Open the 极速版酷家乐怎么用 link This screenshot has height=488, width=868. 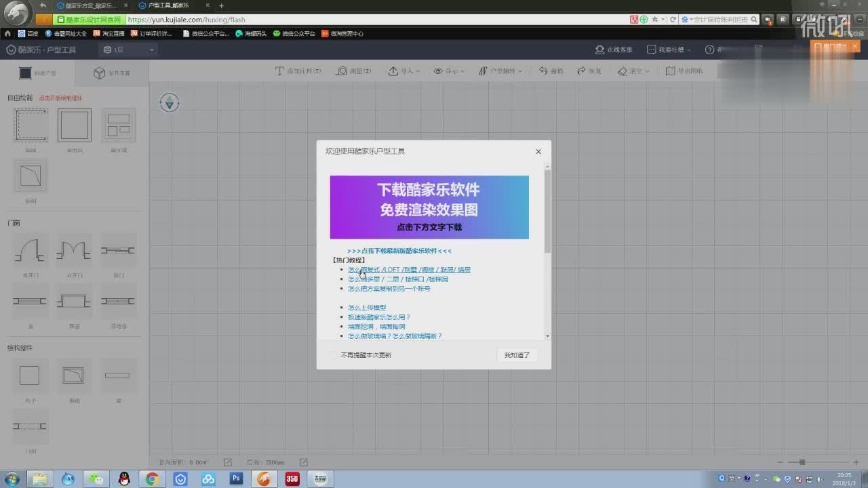(x=379, y=317)
